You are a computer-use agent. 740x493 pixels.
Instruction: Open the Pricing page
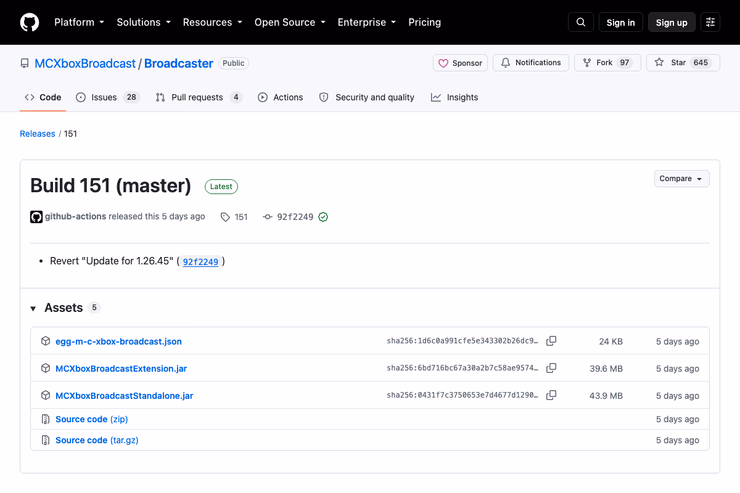(424, 22)
